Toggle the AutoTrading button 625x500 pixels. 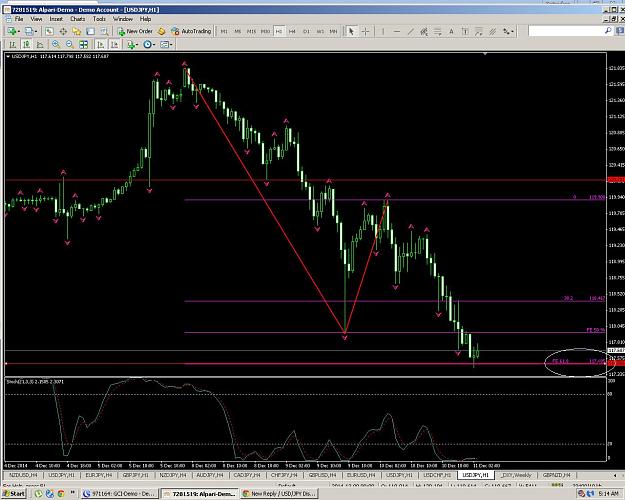(191, 31)
